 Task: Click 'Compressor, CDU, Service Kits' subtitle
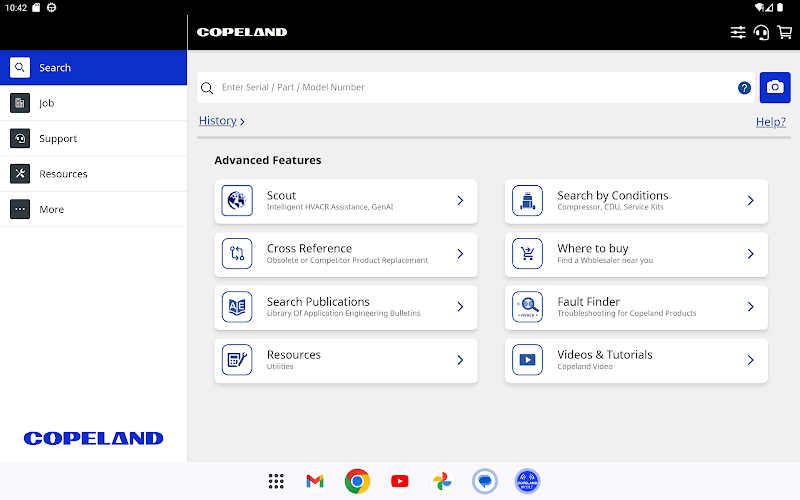610,207
